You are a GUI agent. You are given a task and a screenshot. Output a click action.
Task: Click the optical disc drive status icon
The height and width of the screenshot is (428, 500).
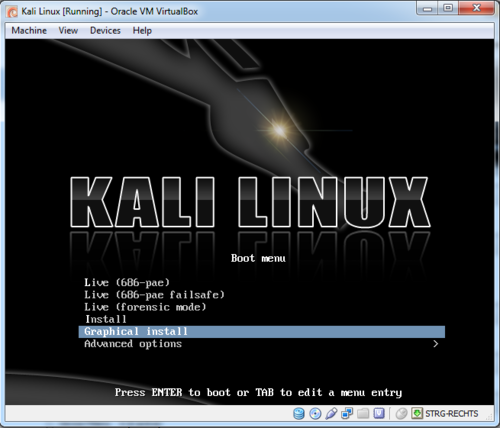tap(315, 413)
